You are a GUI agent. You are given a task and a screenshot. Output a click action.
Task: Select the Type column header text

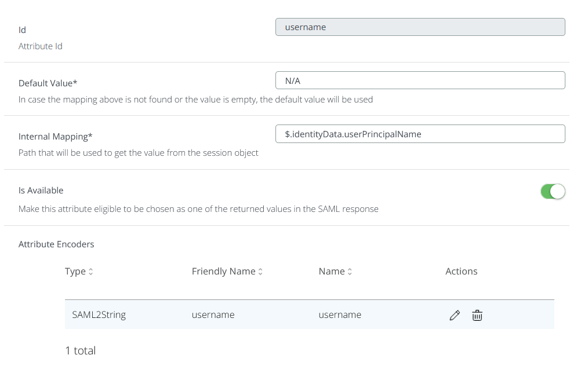point(75,271)
